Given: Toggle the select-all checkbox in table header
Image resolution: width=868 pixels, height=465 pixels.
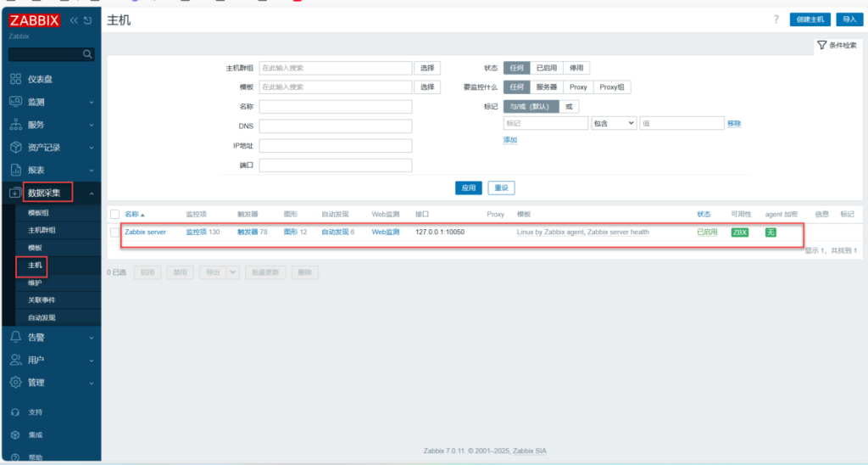Looking at the screenshot, I should tap(114, 215).
